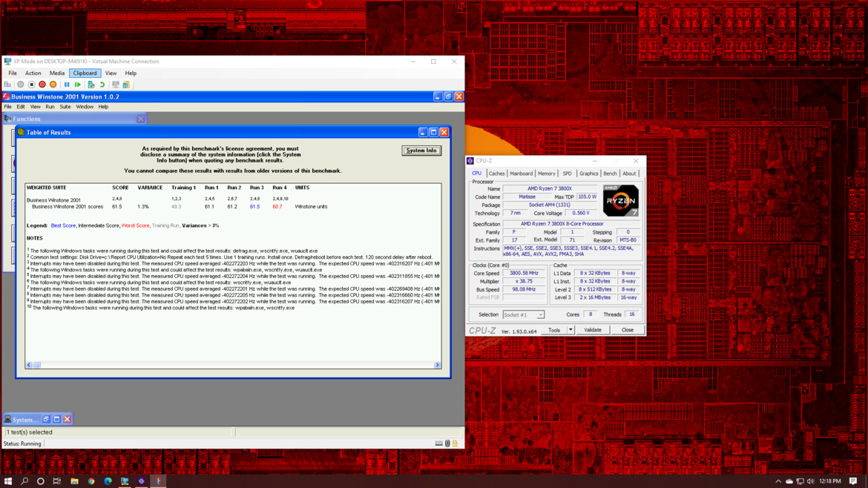Close the Functions panel
The height and width of the screenshot is (488, 868).
141,119
